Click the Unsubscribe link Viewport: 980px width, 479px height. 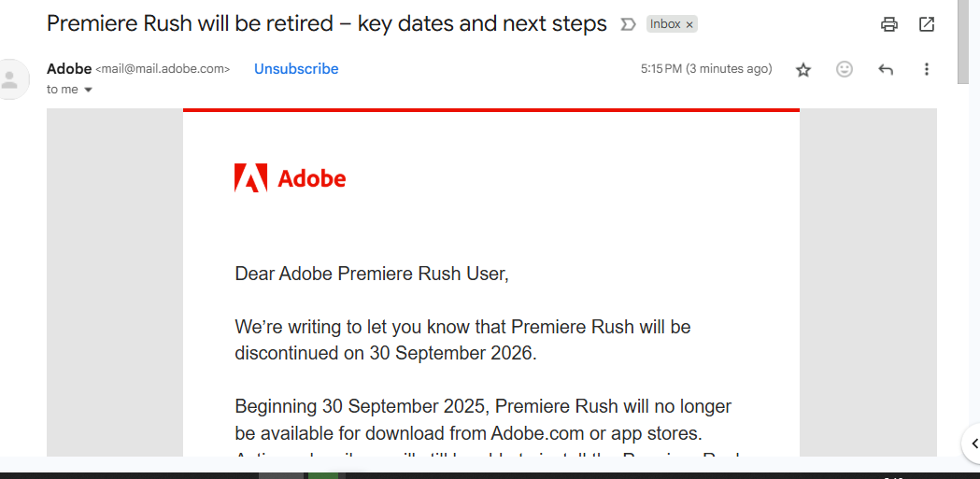point(296,69)
